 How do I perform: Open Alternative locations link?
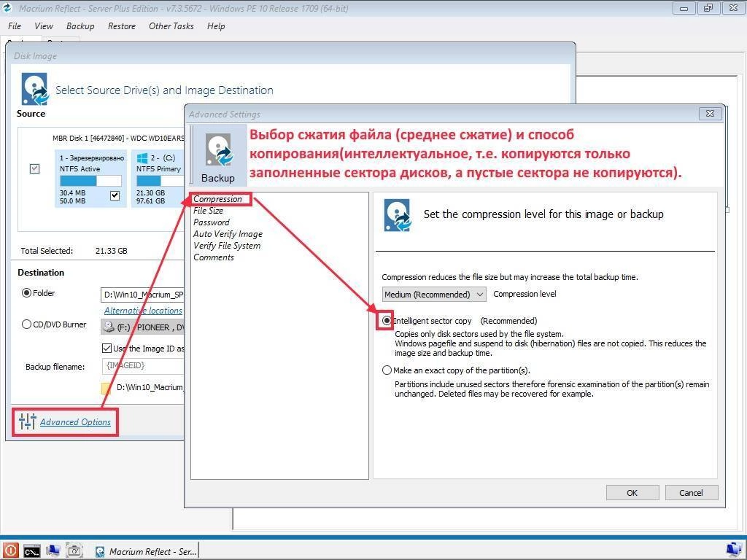click(144, 311)
